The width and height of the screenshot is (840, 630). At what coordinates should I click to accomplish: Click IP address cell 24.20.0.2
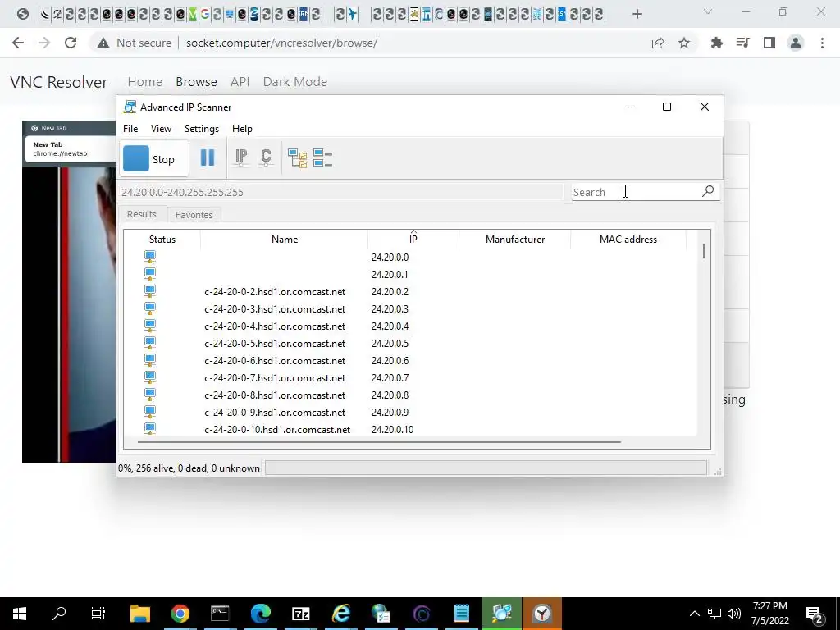click(x=390, y=291)
